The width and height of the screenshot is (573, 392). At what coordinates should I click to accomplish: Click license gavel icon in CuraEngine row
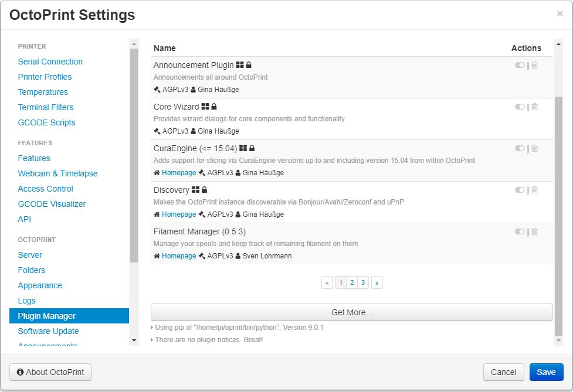pyautogui.click(x=202, y=173)
